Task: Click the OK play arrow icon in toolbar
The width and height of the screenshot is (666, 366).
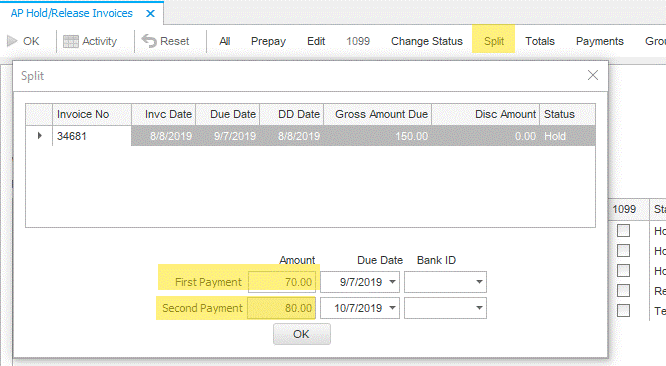Action: 12,41
